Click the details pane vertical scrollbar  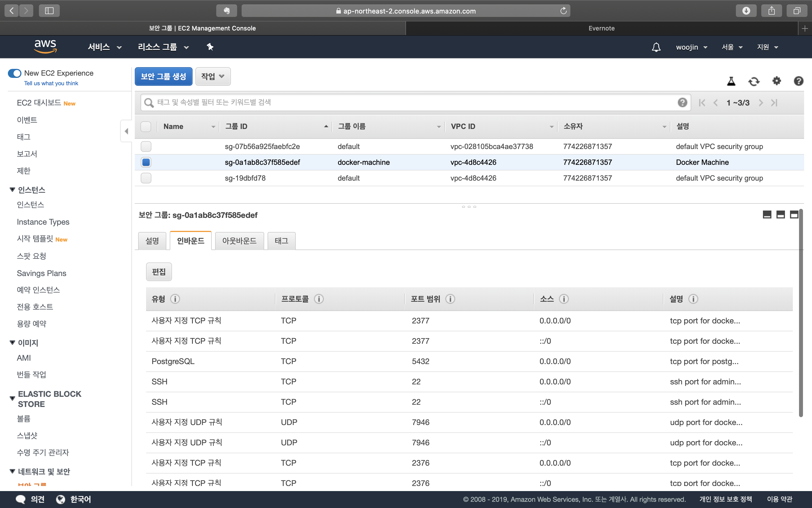click(801, 313)
